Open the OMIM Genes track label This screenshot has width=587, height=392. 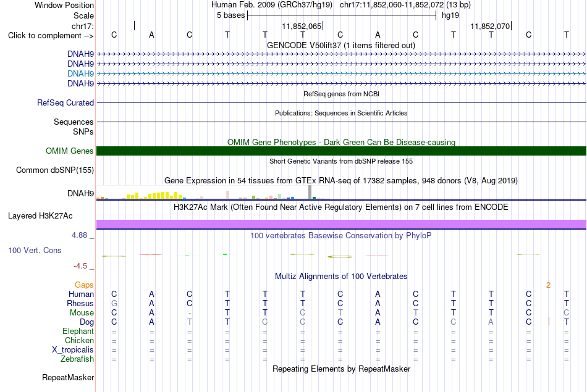(70, 151)
